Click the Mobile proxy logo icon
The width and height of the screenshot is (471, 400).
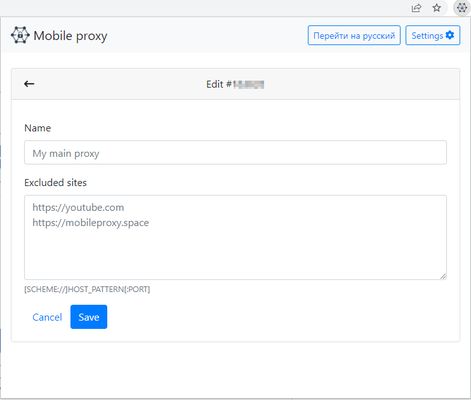(20, 35)
